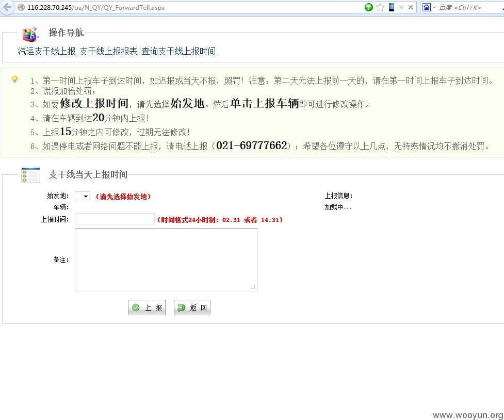This screenshot has height=420, width=504.
Task: Click the Baidu paw search engine icon
Action: (x=426, y=7)
